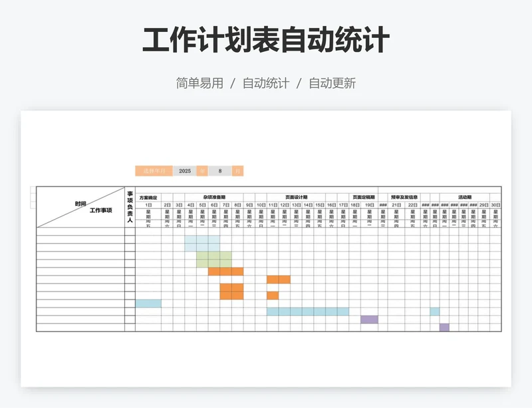This screenshot has width=532, height=408.
Task: Select the 15日 date cell
Action: 320,205
